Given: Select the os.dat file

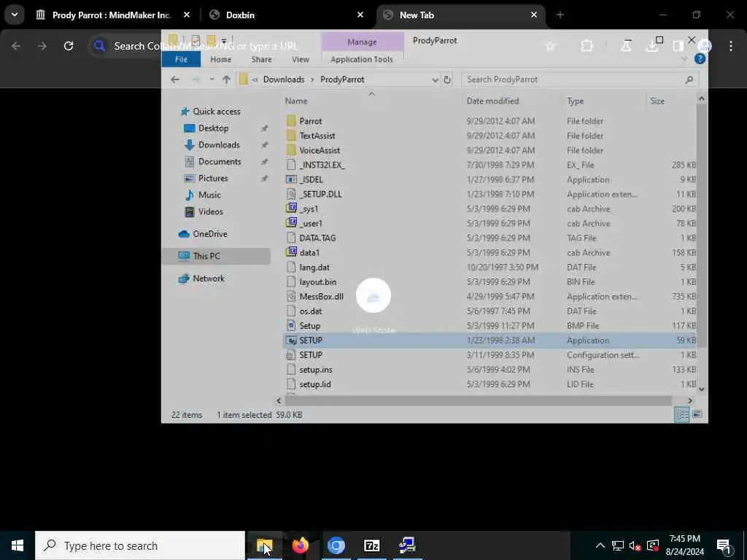Looking at the screenshot, I should coord(311,311).
